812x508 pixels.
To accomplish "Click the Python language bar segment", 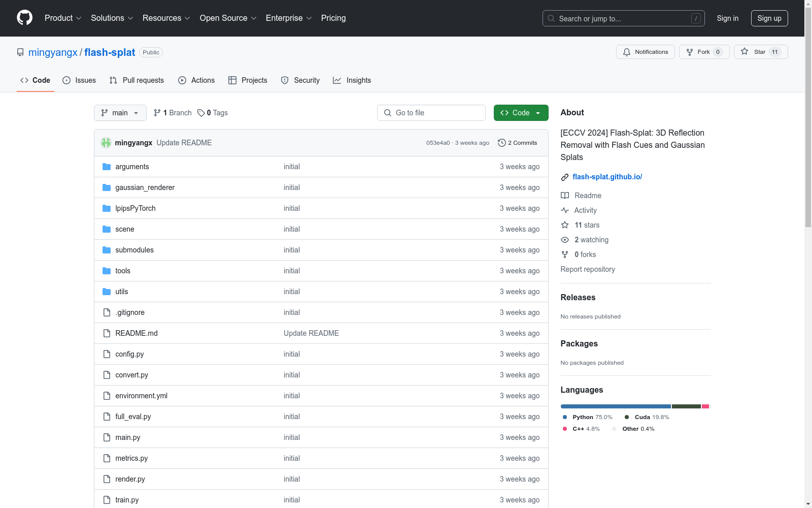I will click(616, 406).
